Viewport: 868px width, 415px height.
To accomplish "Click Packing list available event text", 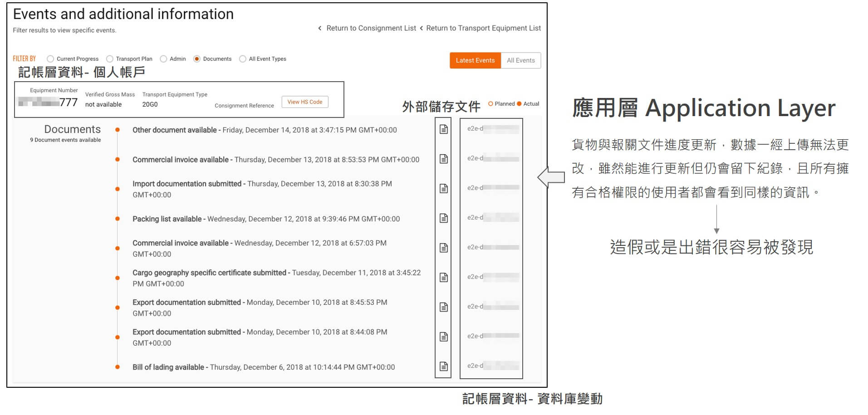I will (x=266, y=219).
